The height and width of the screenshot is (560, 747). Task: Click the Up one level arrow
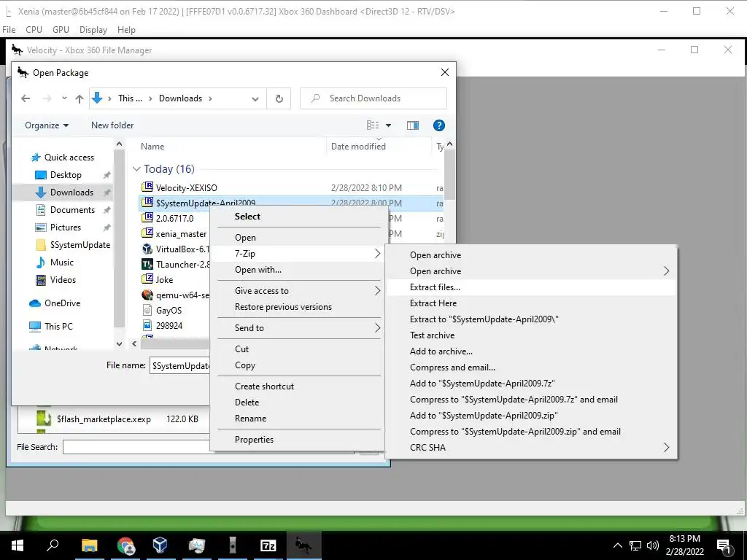click(x=80, y=98)
